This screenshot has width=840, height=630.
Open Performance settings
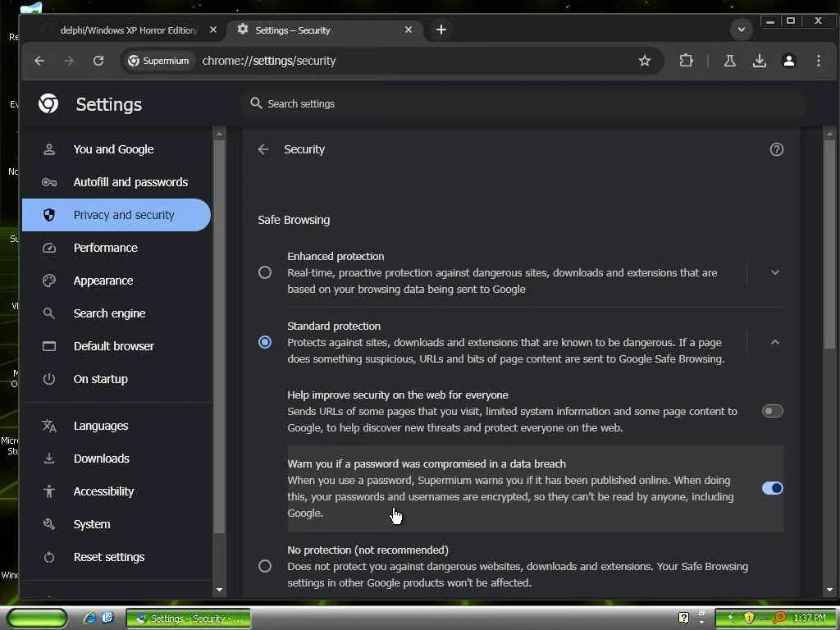(116, 248)
